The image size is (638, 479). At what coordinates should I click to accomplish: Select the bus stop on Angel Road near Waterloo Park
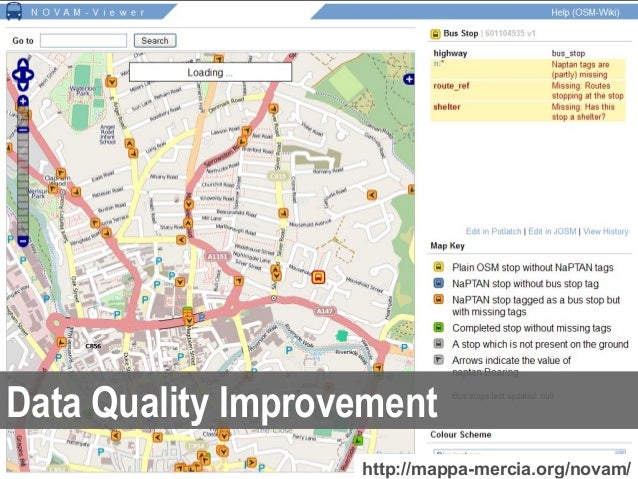coord(111,82)
